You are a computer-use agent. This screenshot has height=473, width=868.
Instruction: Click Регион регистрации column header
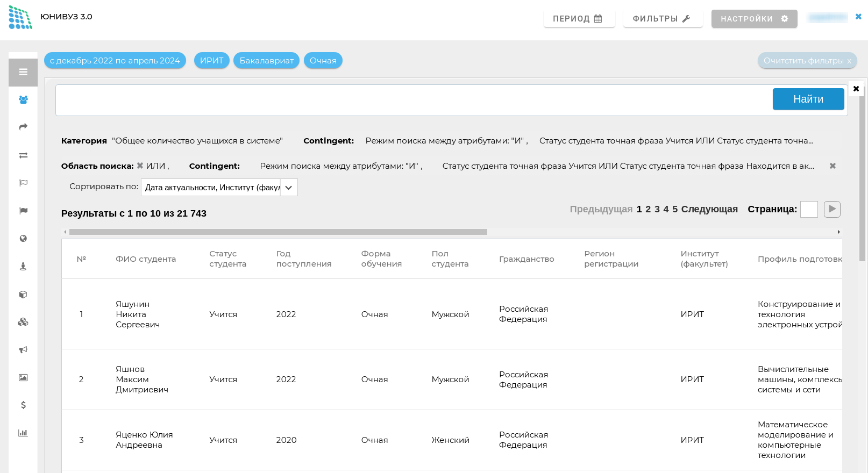tap(611, 259)
